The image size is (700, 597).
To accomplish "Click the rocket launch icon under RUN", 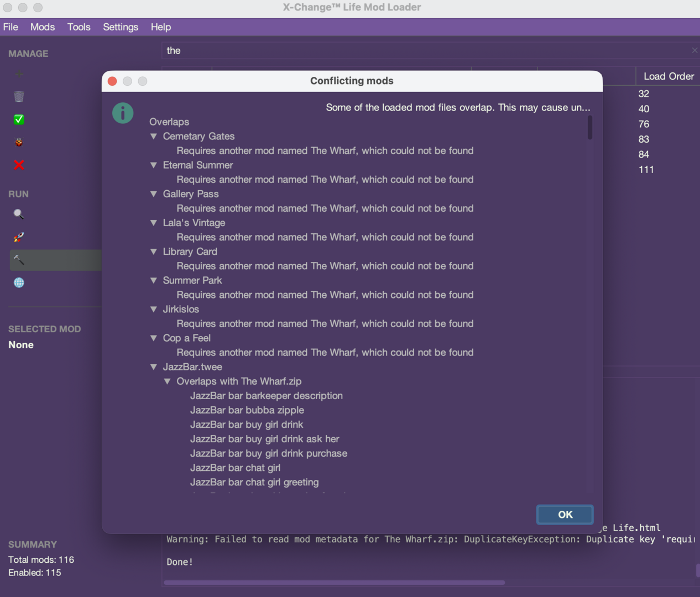I will pos(19,237).
